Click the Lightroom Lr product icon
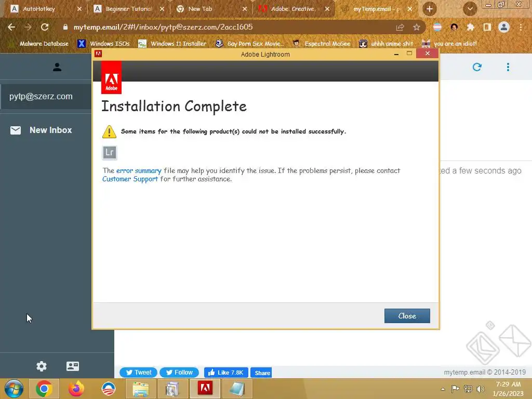Screen dimensions: 532x399 coord(109,152)
